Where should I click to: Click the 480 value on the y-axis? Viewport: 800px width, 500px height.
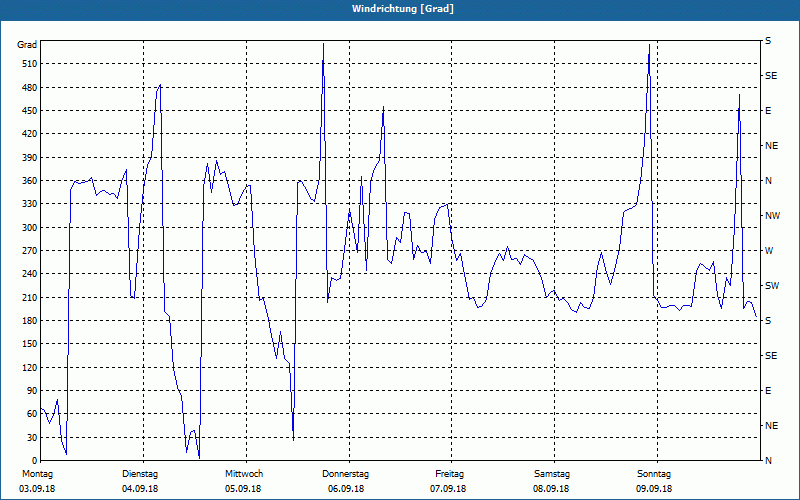[x=30, y=87]
